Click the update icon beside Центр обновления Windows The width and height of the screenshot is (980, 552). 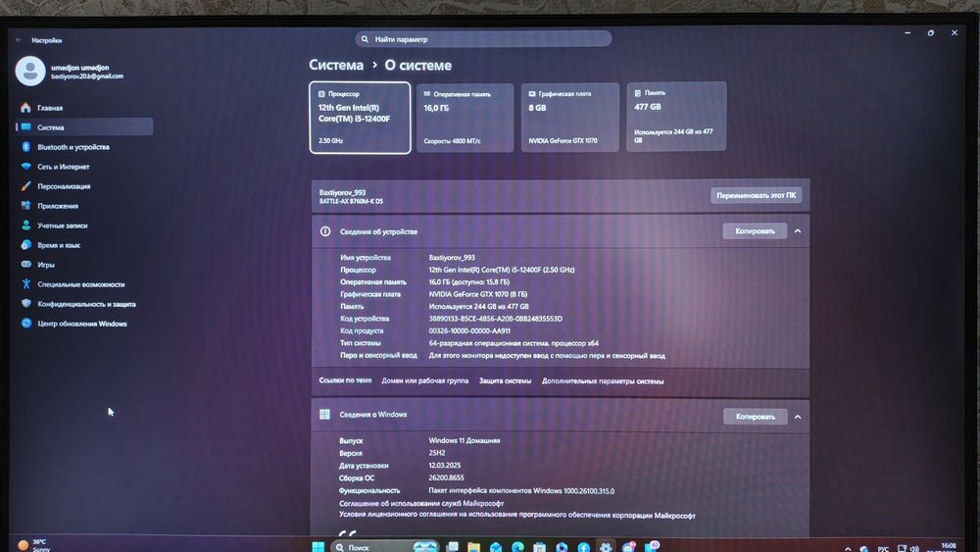25,324
